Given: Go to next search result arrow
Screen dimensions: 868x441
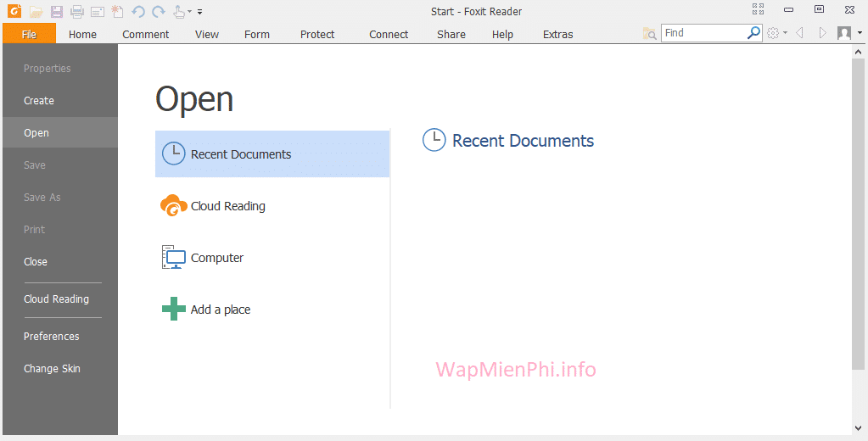Looking at the screenshot, I should point(823,33).
